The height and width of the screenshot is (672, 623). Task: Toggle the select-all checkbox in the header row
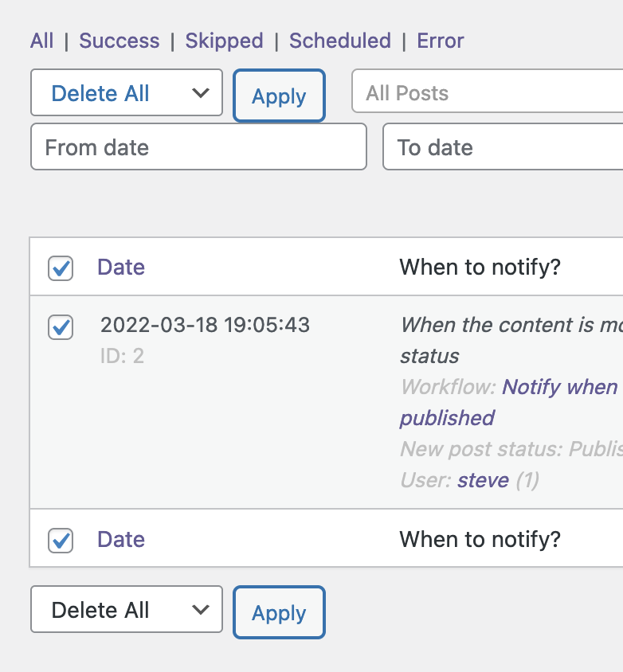click(x=61, y=269)
